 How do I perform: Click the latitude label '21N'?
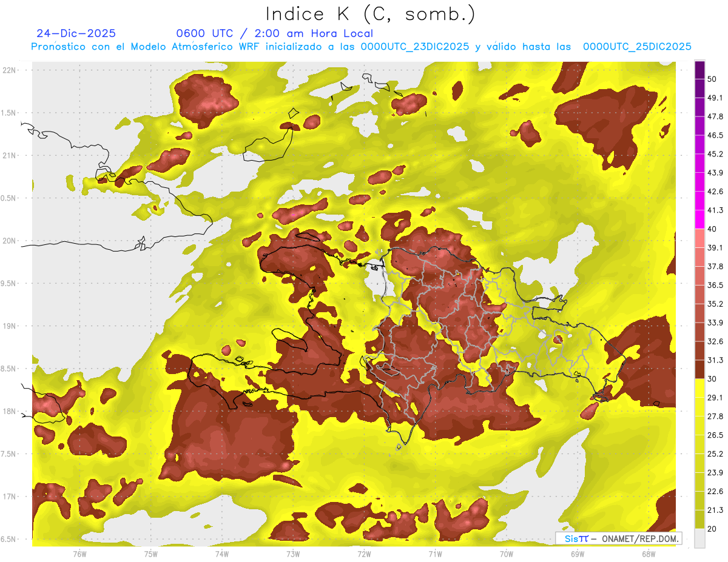(x=9, y=155)
